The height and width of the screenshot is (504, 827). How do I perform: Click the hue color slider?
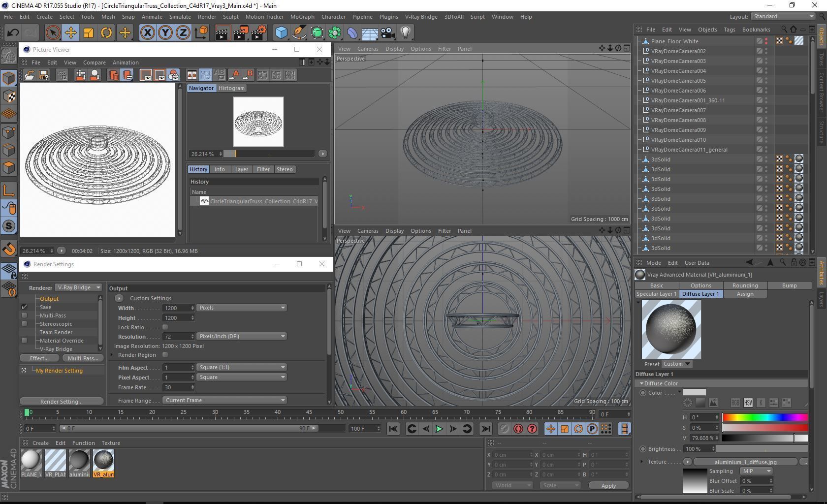point(764,417)
